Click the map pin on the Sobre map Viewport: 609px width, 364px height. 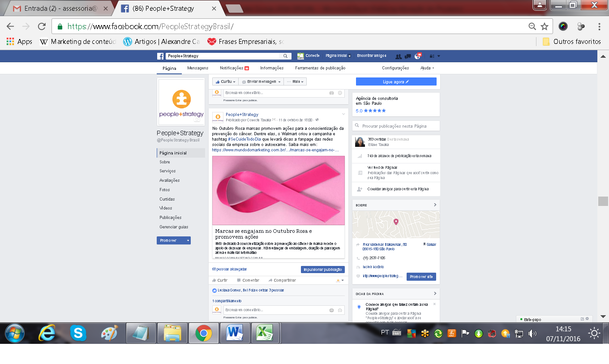(396, 222)
